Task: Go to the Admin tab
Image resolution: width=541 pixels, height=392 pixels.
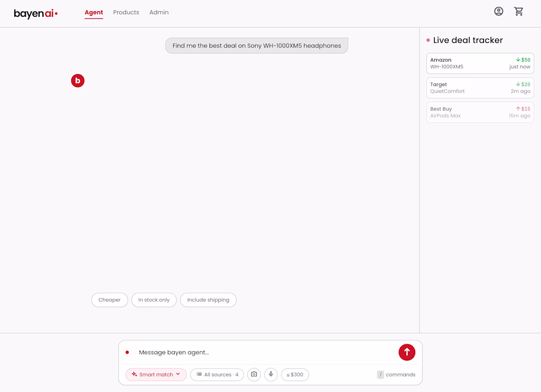Action: click(159, 12)
